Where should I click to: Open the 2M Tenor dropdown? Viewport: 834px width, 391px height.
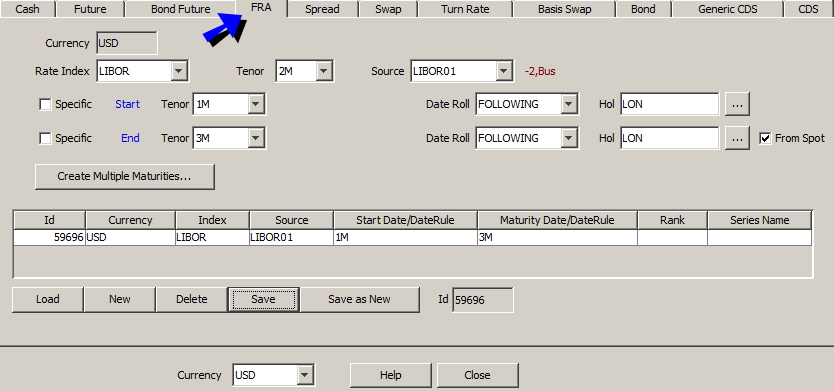(x=324, y=71)
